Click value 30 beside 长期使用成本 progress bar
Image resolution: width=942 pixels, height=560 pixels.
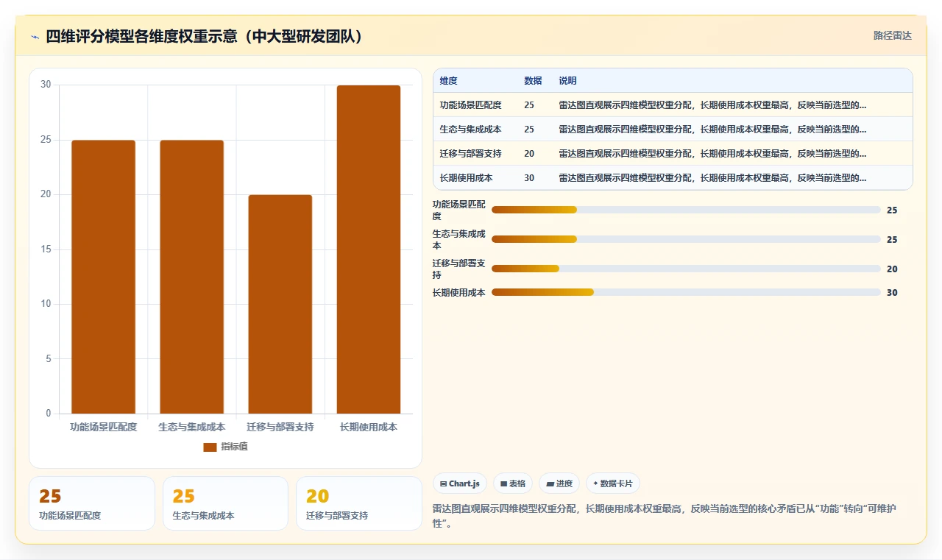point(892,293)
